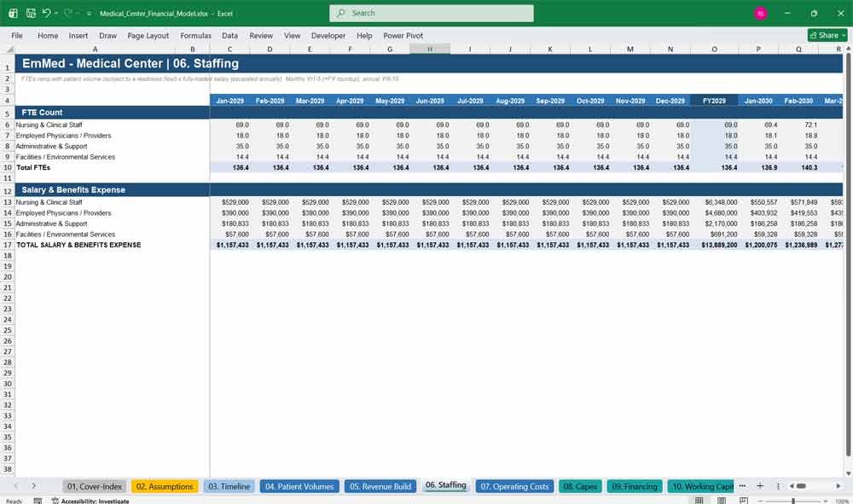Viewport: 853px width, 504px height.
Task: Open the Draw ribbon tab
Action: click(x=107, y=35)
